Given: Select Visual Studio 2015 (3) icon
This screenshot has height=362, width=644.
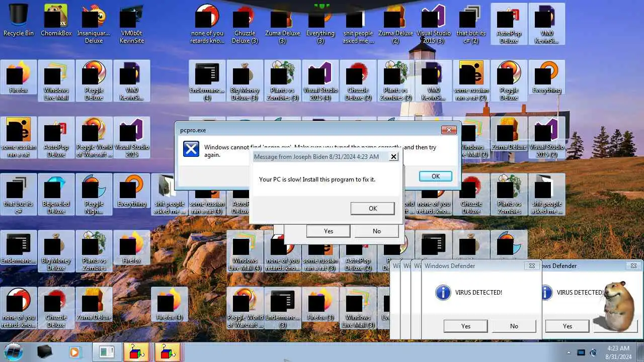Looking at the screenshot, I should [x=433, y=23].
